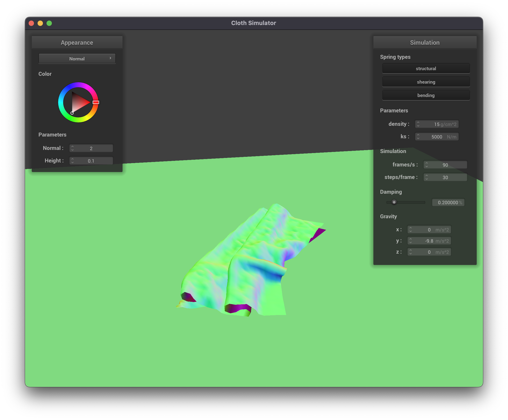Click the density field stepper arrows
This screenshot has height=420, width=508.
click(418, 124)
